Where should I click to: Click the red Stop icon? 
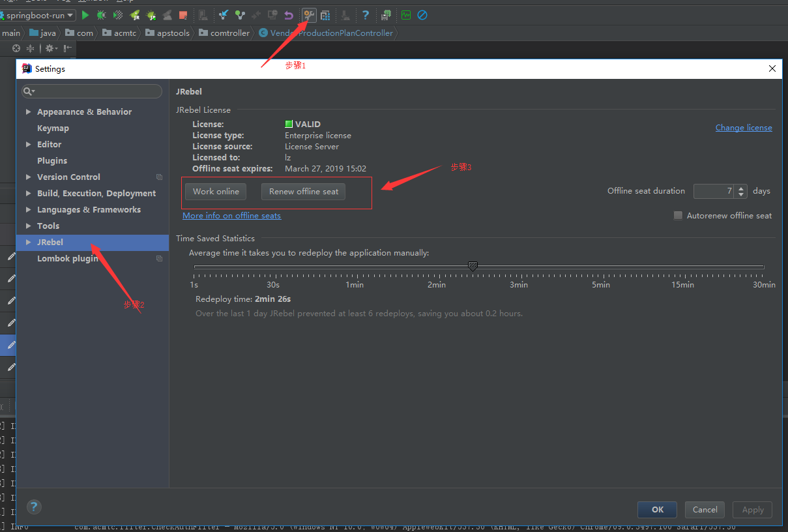(183, 14)
